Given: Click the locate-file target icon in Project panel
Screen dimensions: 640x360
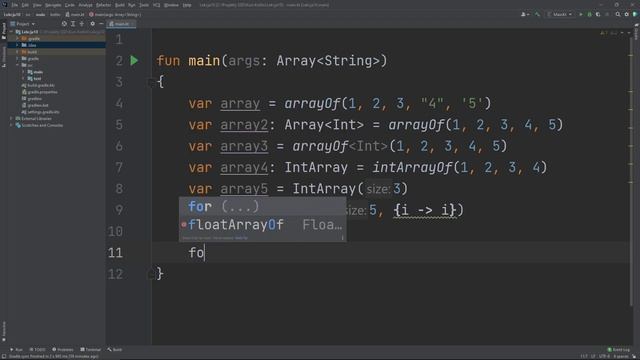Looking at the screenshot, I should (x=64, y=24).
